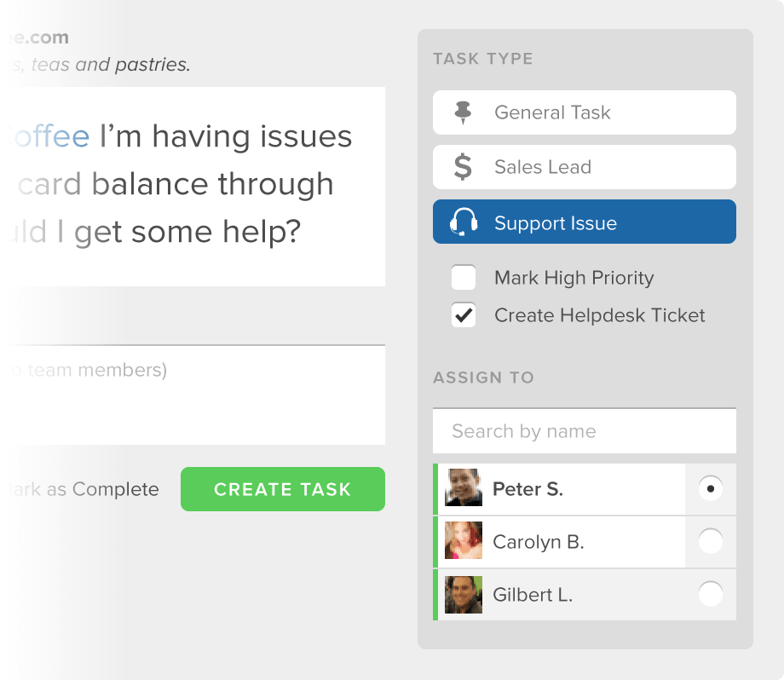Uncheck the Create Helpdesk Ticket checkbox

click(464, 315)
